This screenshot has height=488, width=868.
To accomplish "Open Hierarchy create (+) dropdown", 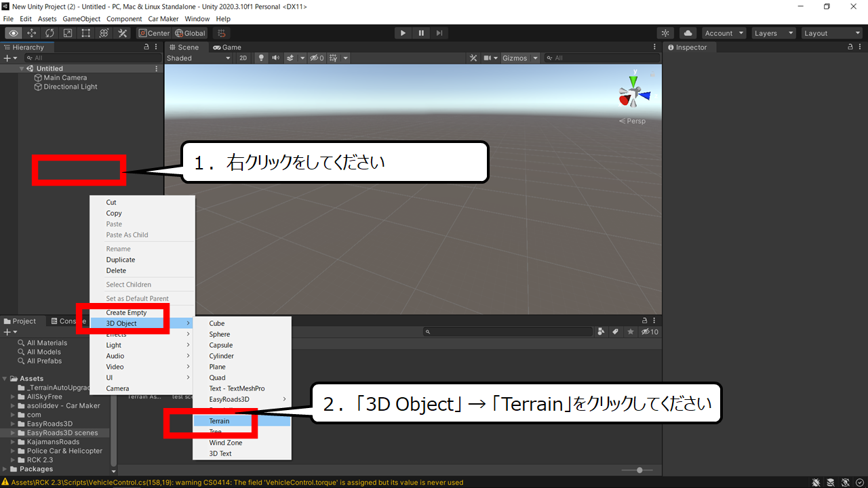I will pos(9,58).
